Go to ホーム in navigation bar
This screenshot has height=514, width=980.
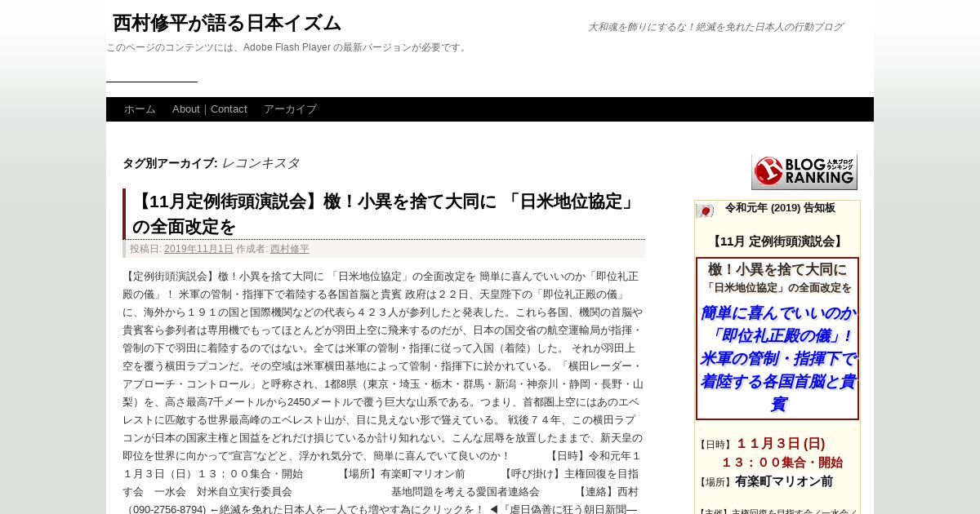(x=140, y=109)
